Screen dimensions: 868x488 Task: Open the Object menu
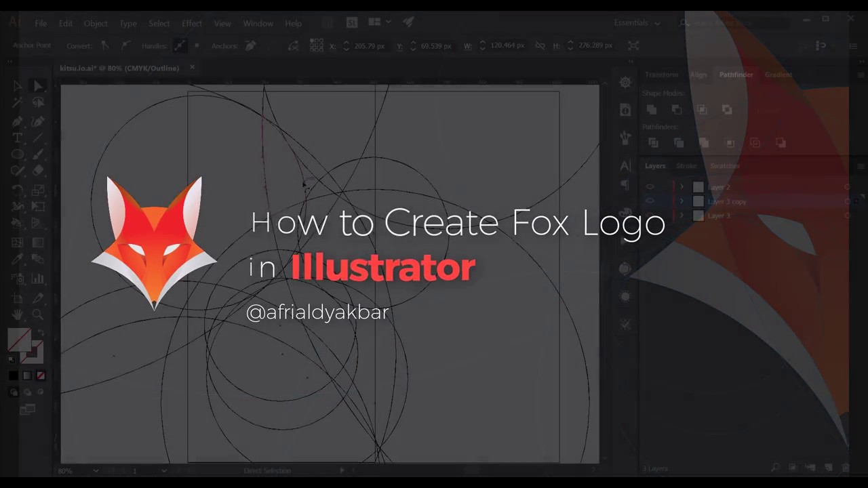pyautogui.click(x=96, y=23)
